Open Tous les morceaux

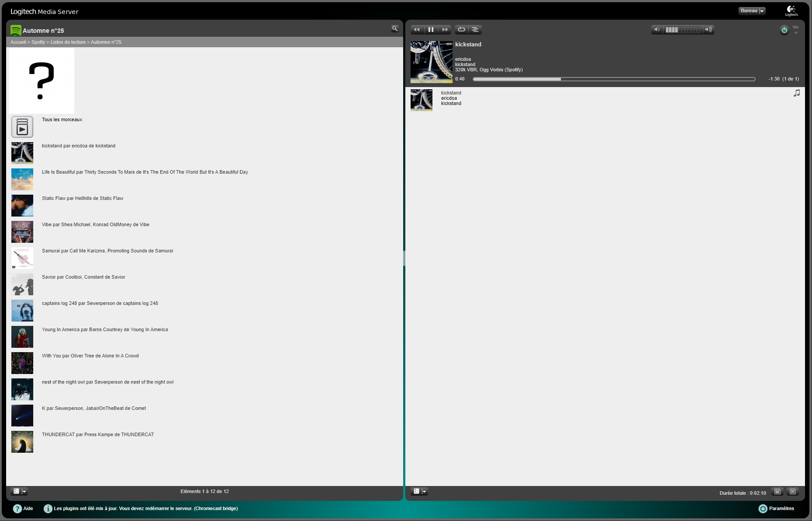pyautogui.click(x=62, y=119)
